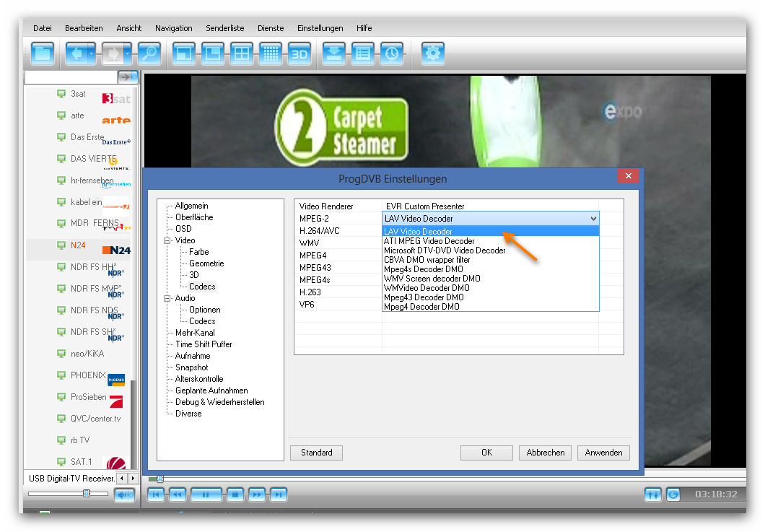Open the equalizer sliders icon near clock
This screenshot has width=765, height=532.
(653, 495)
